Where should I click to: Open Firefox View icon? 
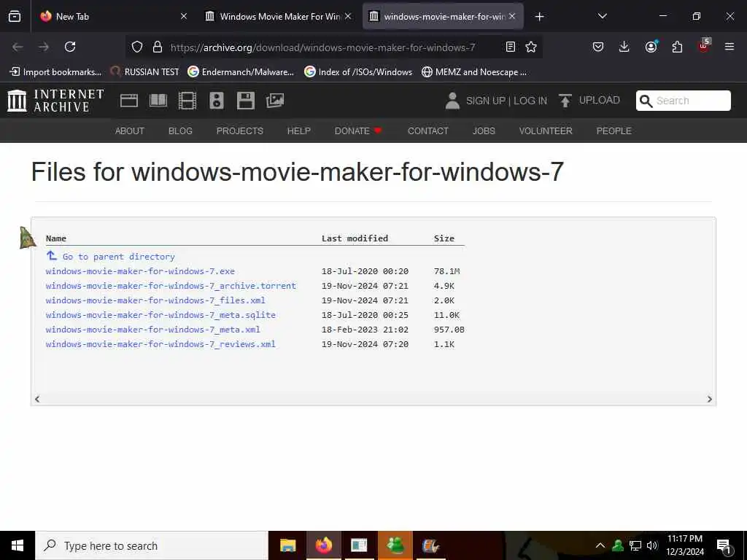[x=15, y=16]
